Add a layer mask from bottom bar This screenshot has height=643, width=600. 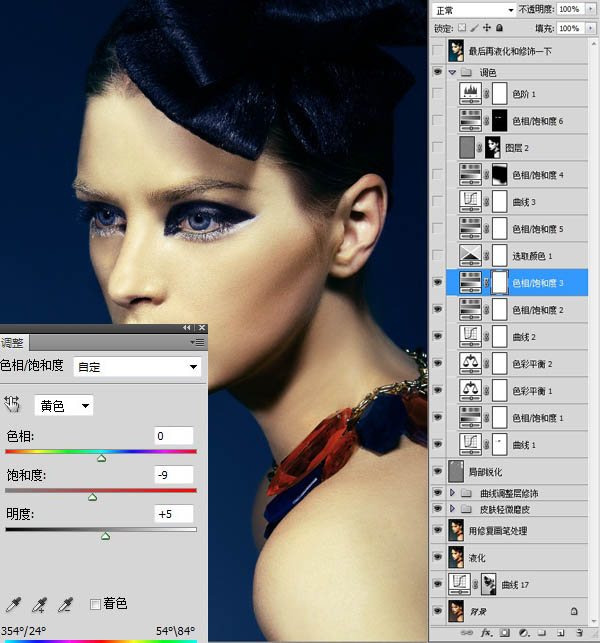tap(506, 633)
